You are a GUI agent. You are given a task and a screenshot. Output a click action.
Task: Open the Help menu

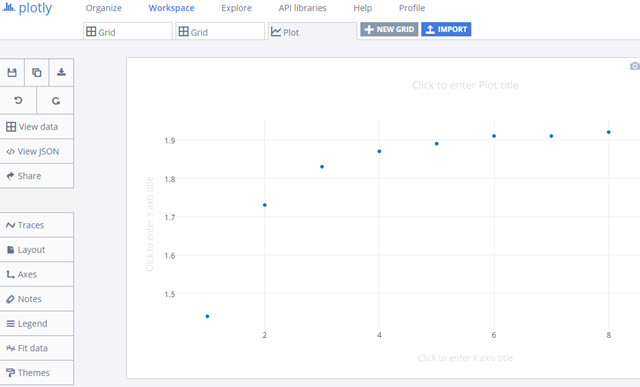[362, 8]
